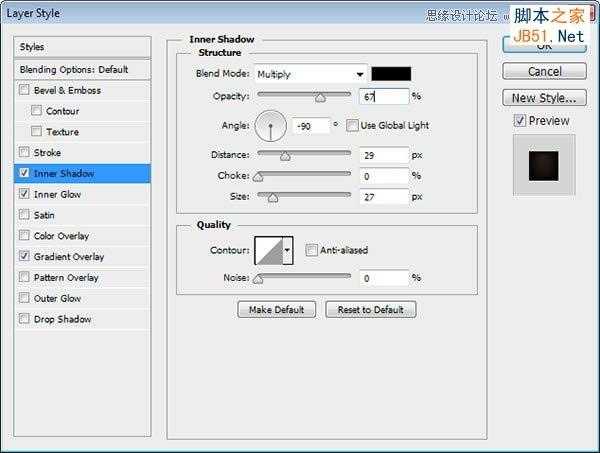Image resolution: width=600 pixels, height=453 pixels.
Task: Focus the Size value field
Action: tap(384, 197)
